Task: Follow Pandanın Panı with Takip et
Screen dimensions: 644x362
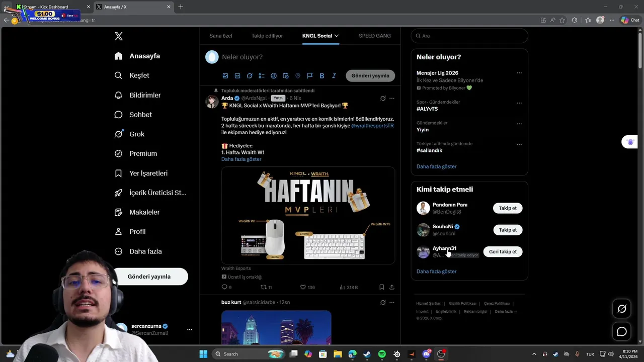Action: coord(508,208)
